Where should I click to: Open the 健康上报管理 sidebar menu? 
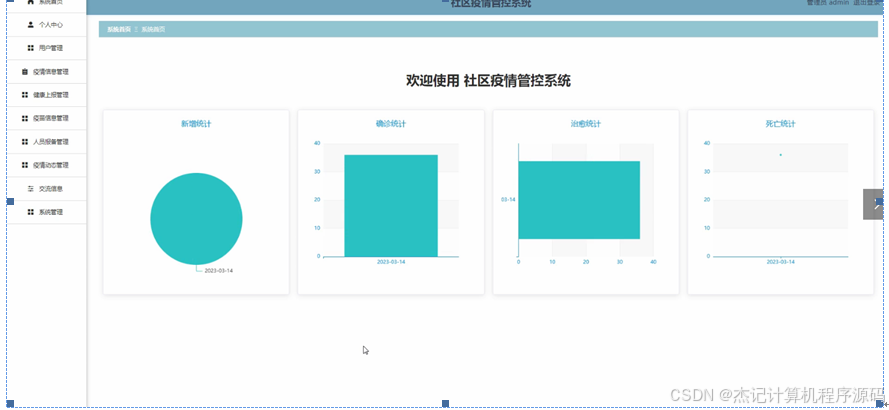pyautogui.click(x=46, y=95)
